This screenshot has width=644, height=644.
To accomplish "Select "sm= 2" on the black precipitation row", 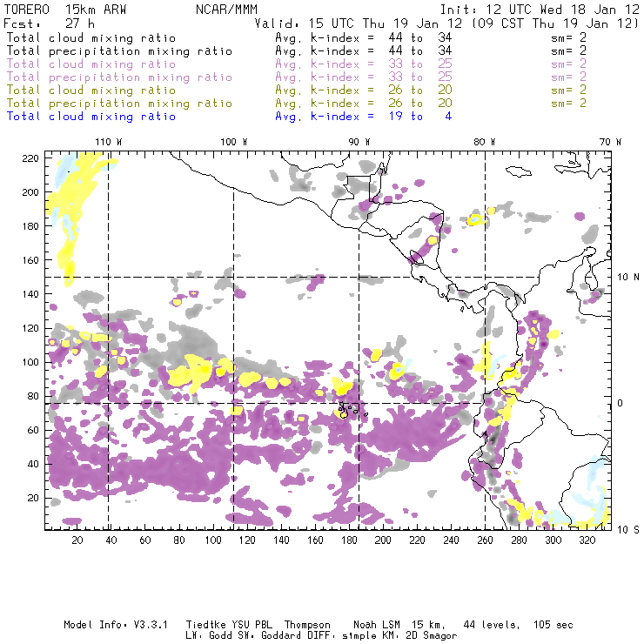I will pyautogui.click(x=569, y=51).
